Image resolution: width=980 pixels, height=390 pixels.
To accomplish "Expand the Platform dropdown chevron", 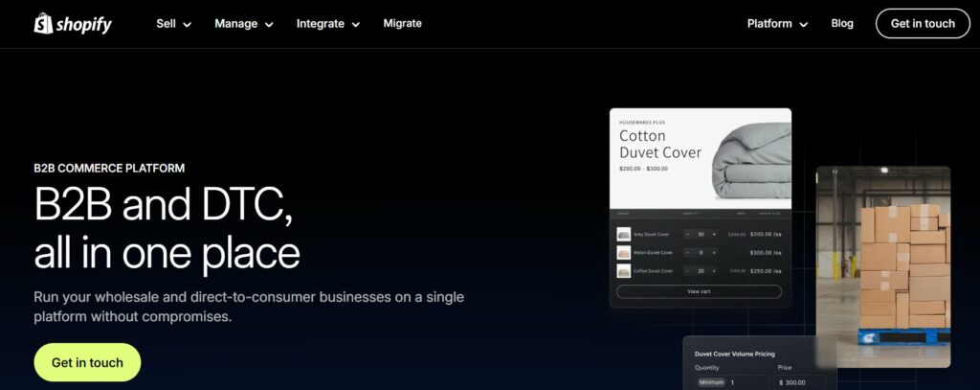I will click(x=804, y=24).
